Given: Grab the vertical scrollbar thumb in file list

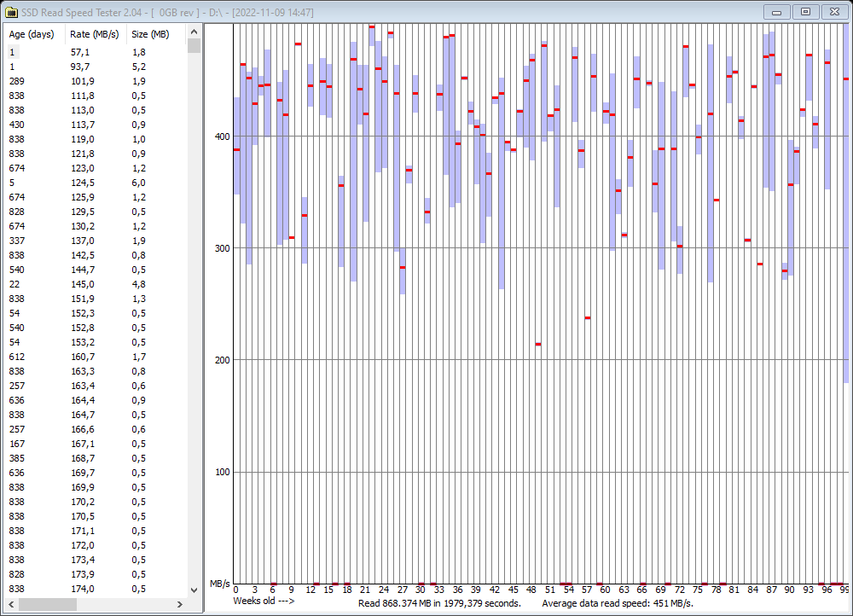Looking at the screenshot, I should click(x=194, y=45).
